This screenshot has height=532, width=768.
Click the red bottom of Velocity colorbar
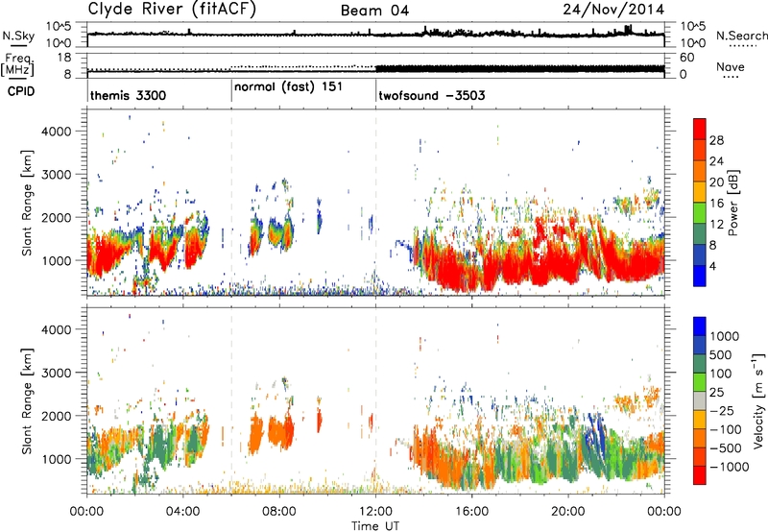pyautogui.click(x=700, y=475)
